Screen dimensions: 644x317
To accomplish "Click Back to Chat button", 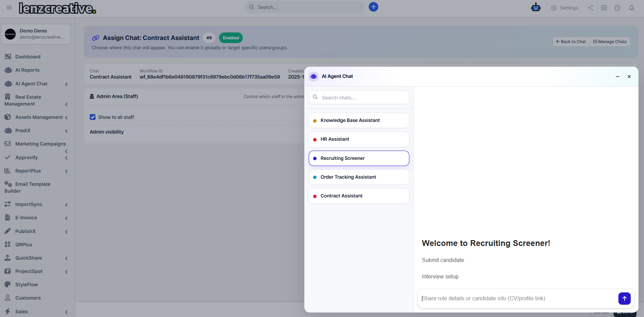I will coord(570,41).
